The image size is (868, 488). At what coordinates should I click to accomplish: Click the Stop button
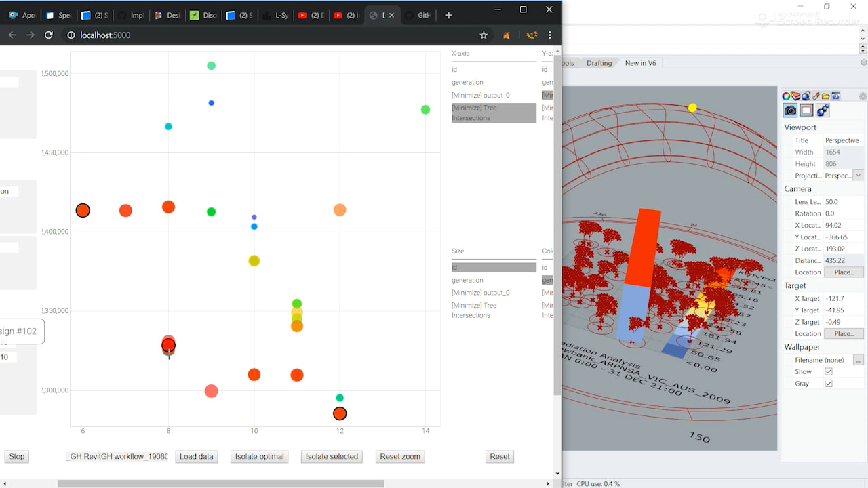click(17, 457)
